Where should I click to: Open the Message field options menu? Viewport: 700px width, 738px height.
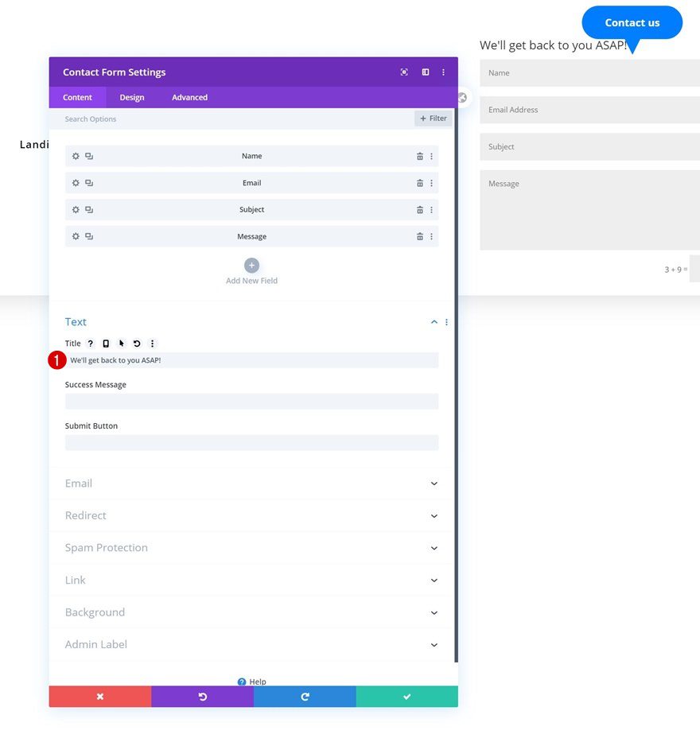pyautogui.click(x=430, y=236)
